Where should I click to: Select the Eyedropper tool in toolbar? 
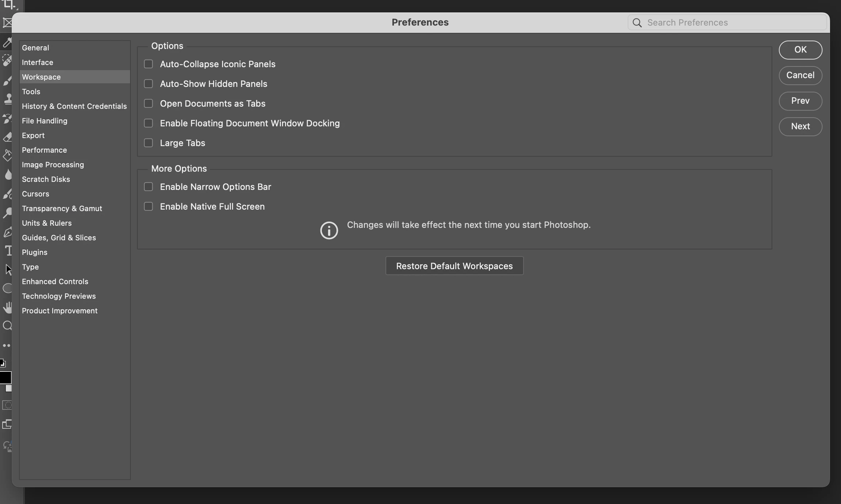click(x=7, y=42)
